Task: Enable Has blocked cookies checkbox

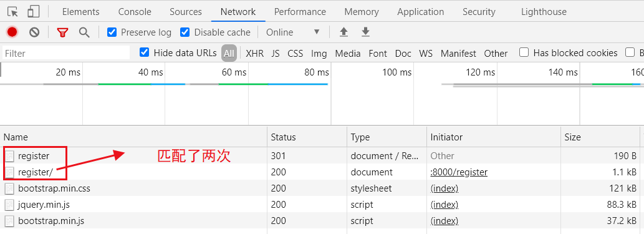Action: 524,52
